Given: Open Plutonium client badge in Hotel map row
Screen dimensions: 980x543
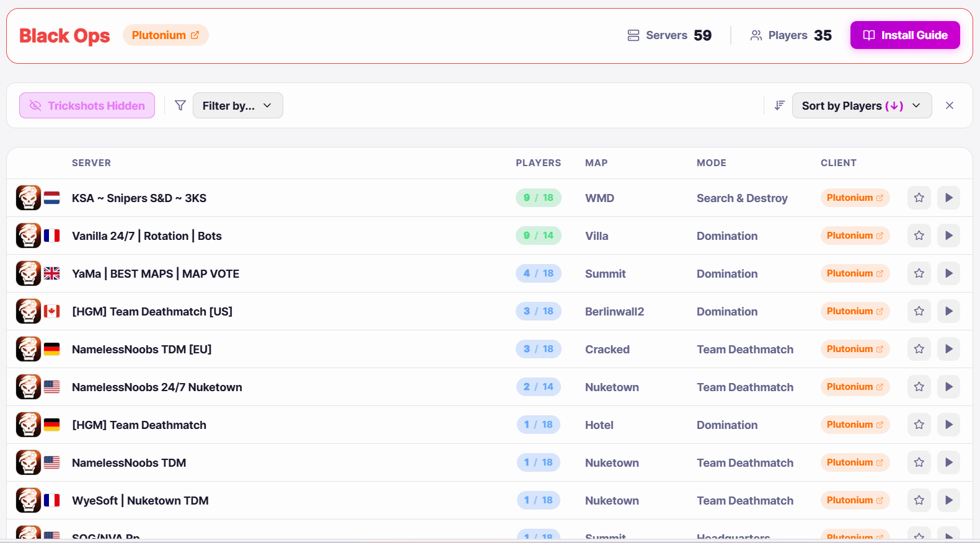Looking at the screenshot, I should coord(855,425).
